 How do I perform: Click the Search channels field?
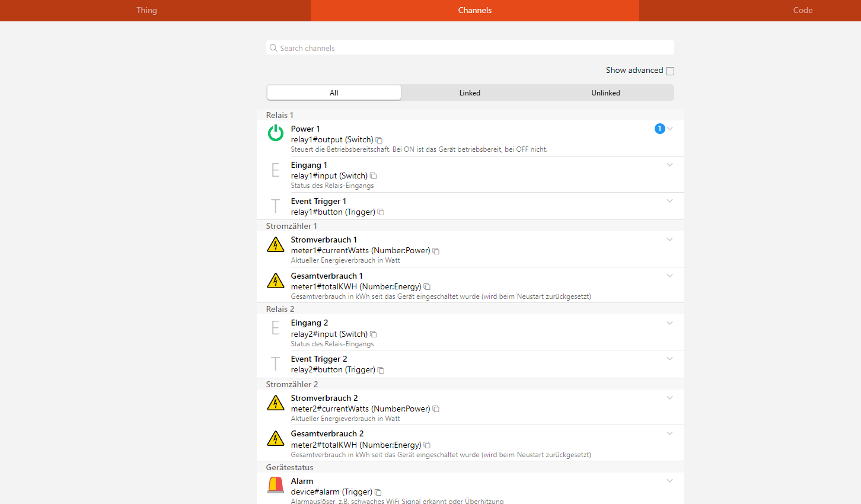(x=470, y=48)
